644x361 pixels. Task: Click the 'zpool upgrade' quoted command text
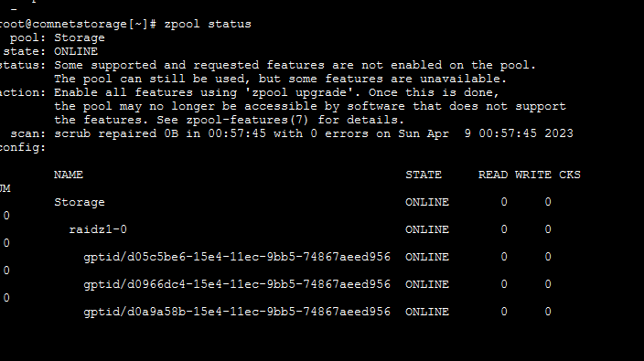coord(299,92)
